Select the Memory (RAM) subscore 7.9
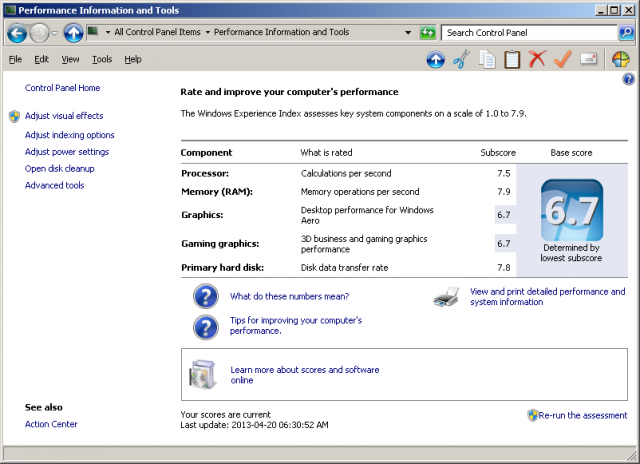This screenshot has width=640, height=464. (504, 192)
